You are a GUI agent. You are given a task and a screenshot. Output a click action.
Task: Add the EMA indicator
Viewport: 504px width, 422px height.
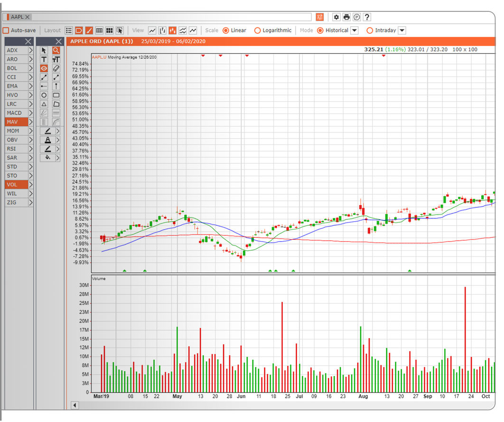pyautogui.click(x=17, y=86)
